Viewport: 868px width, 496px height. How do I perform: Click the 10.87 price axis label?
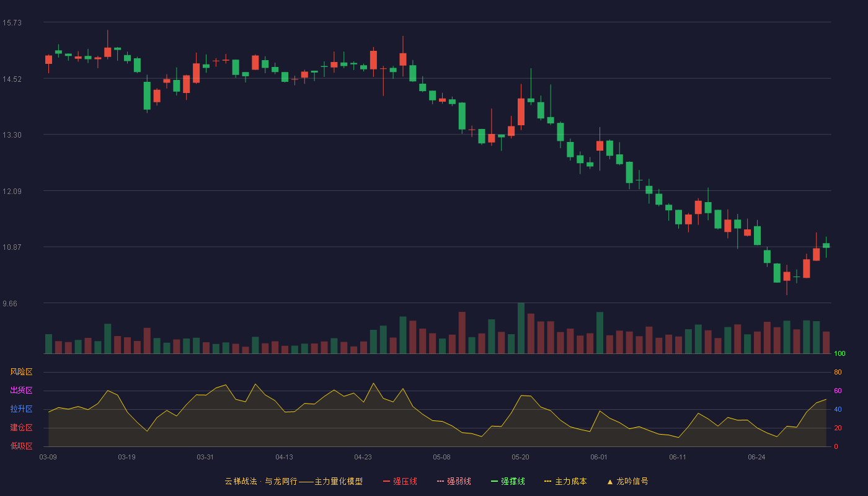pos(12,247)
